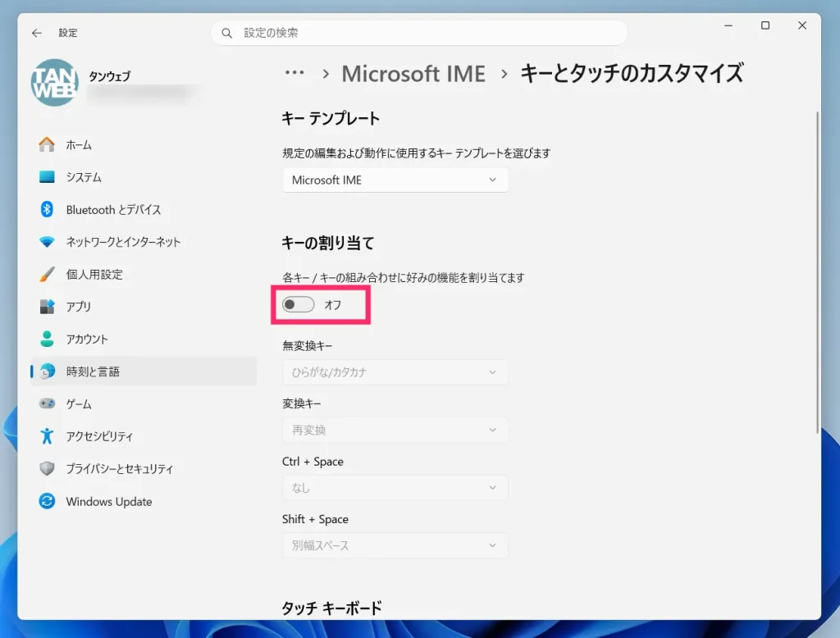This screenshot has width=840, height=638.
Task: Open the キー テンプレート Microsoft IME dropdown
Action: click(x=395, y=180)
